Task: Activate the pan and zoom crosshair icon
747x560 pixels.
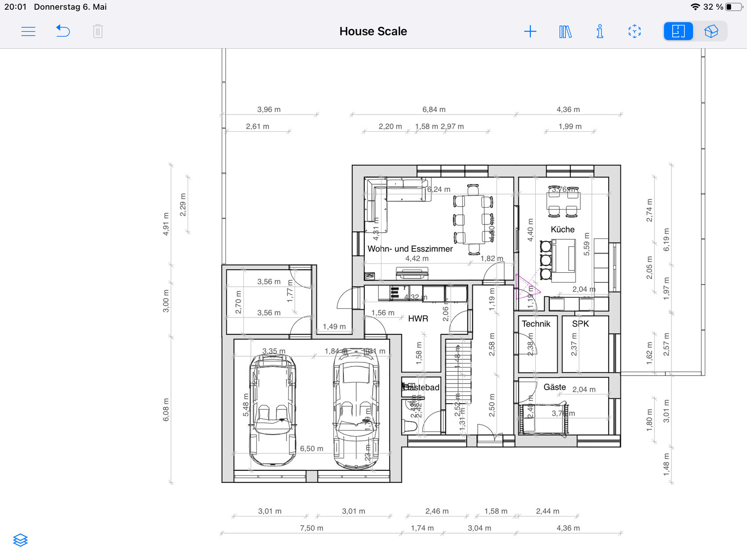Action: point(635,31)
